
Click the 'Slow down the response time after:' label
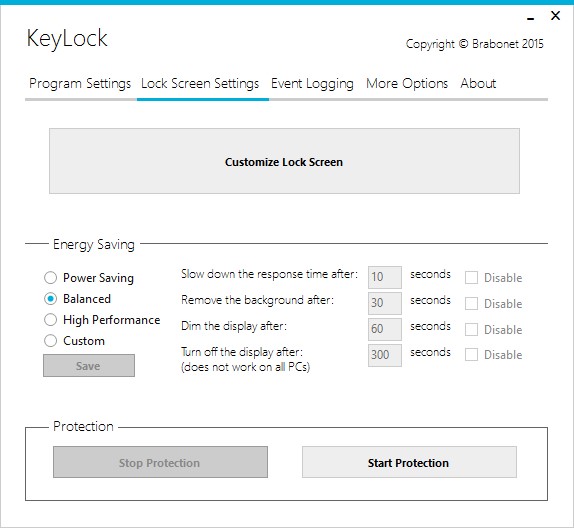point(269,274)
